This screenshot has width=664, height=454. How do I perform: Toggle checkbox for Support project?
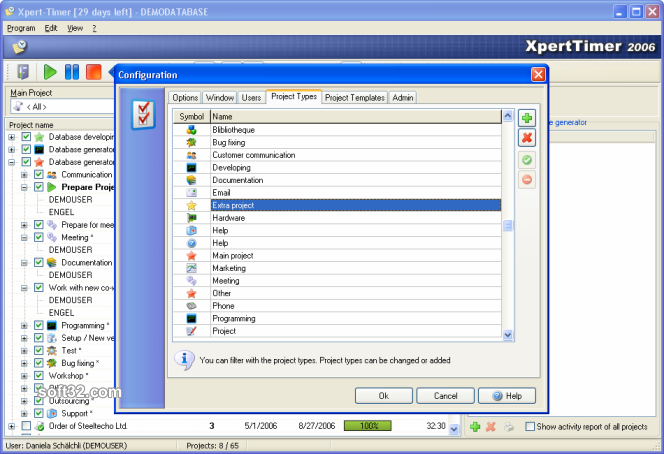click(x=39, y=413)
